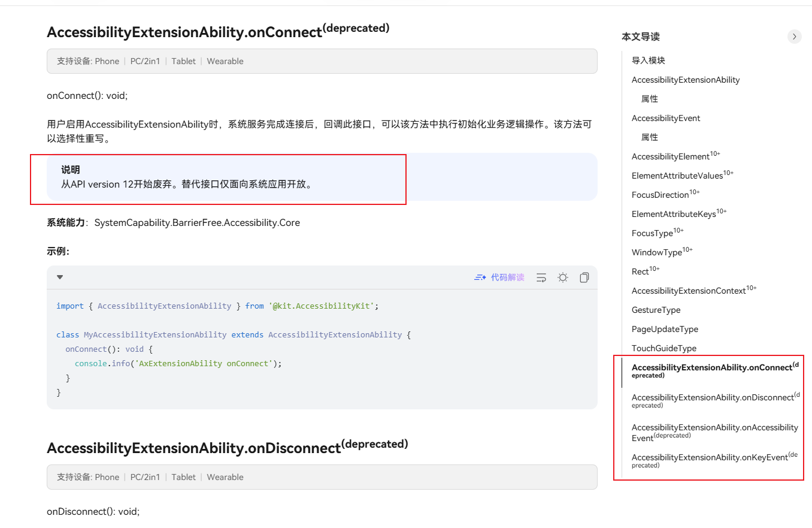Screen dimensions: 812x528
Task: Click 'Tablet' in the onConnect device bar
Action: 184,61
